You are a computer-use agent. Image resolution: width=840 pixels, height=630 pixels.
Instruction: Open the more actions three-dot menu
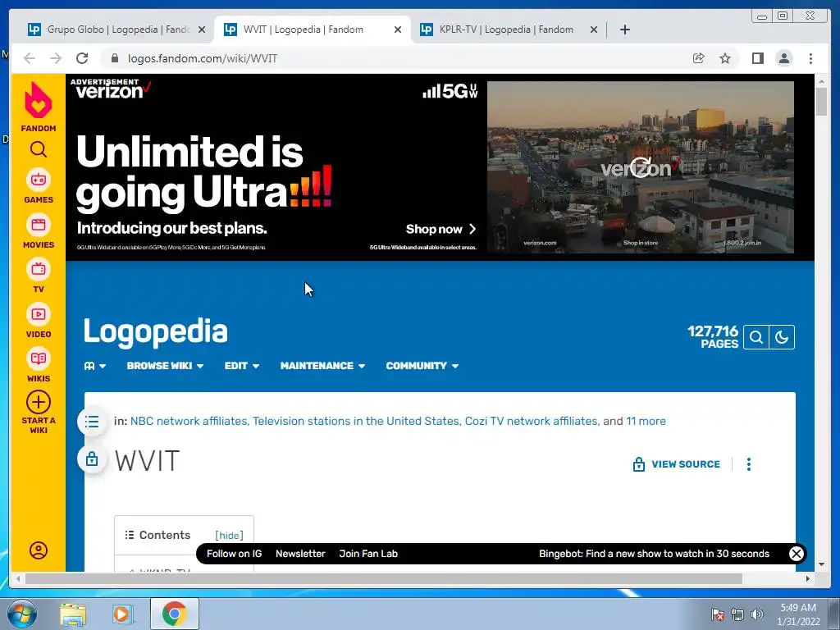point(749,464)
